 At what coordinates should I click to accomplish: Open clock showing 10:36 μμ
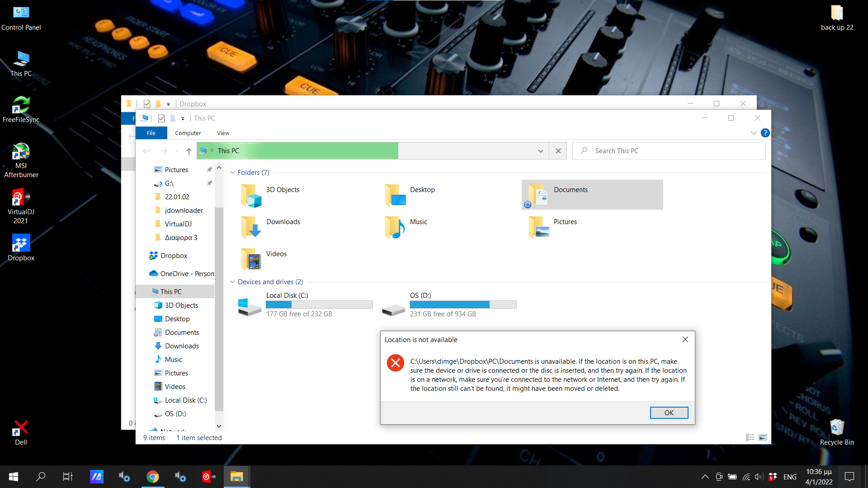point(819,477)
